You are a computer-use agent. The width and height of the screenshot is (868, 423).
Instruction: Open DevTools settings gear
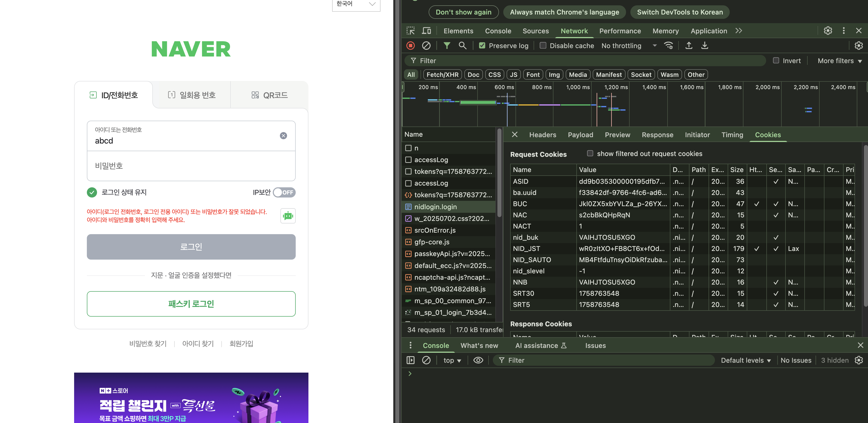pyautogui.click(x=828, y=31)
